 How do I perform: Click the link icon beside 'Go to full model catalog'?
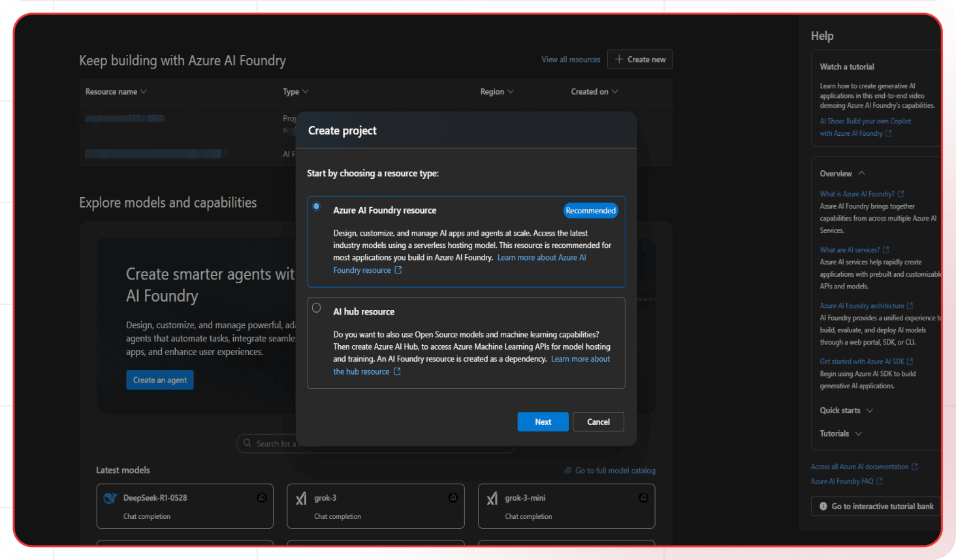coord(567,470)
